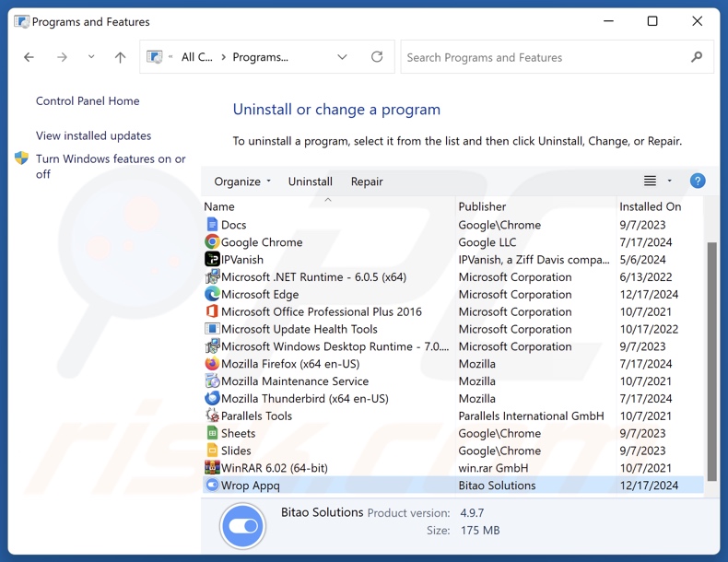Select the Wrop Appq row name
The image size is (728, 562).
coord(251,486)
